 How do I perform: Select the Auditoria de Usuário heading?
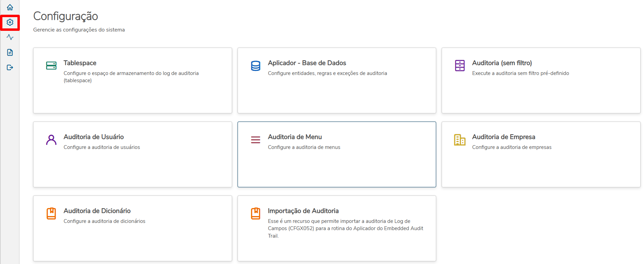tap(94, 137)
